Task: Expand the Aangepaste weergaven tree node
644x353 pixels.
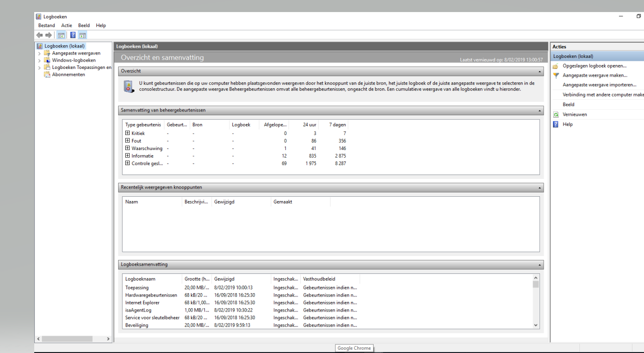Action: tap(40, 53)
